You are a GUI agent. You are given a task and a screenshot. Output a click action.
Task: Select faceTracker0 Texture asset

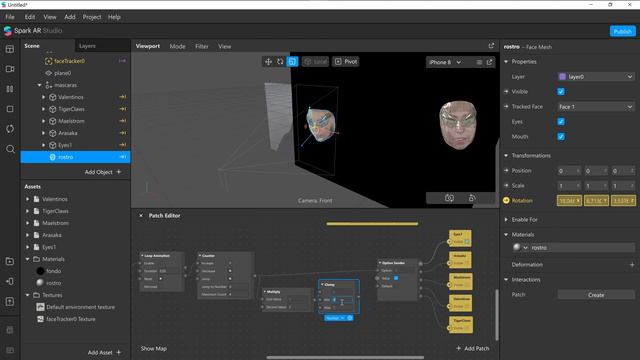71,319
